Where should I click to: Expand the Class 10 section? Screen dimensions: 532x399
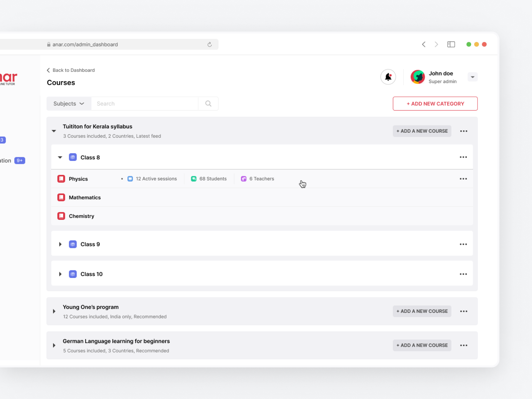click(x=60, y=274)
